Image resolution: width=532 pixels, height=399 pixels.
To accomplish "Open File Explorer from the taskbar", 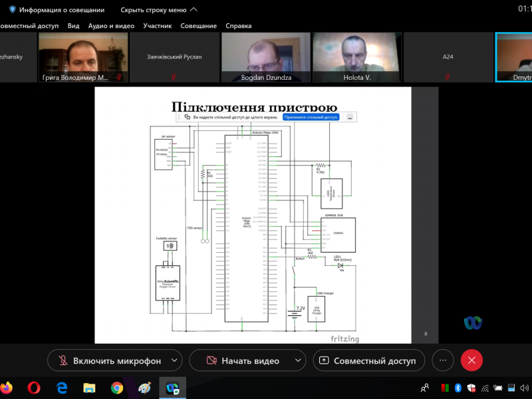I will pos(89,387).
